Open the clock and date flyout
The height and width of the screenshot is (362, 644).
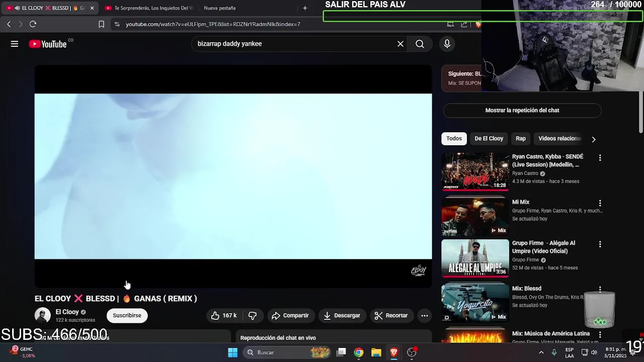(616, 352)
